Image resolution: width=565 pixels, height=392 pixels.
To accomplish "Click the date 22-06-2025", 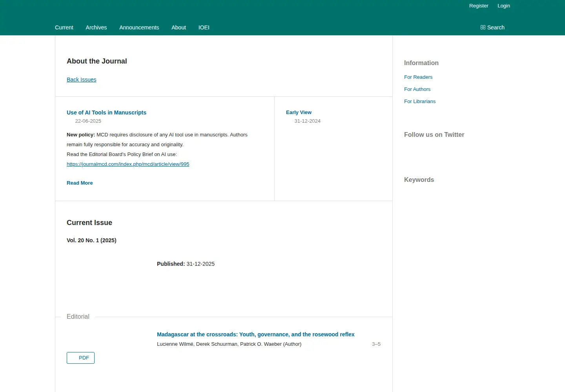I will (x=88, y=121).
